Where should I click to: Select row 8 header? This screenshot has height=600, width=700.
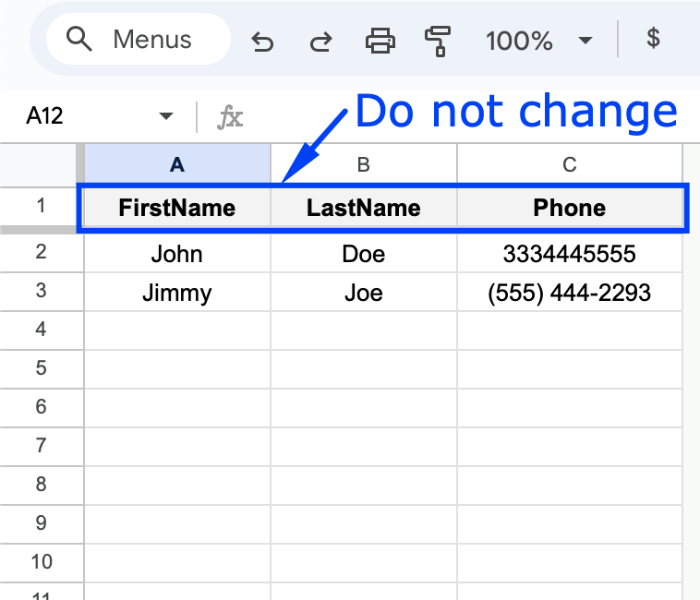pos(41,485)
